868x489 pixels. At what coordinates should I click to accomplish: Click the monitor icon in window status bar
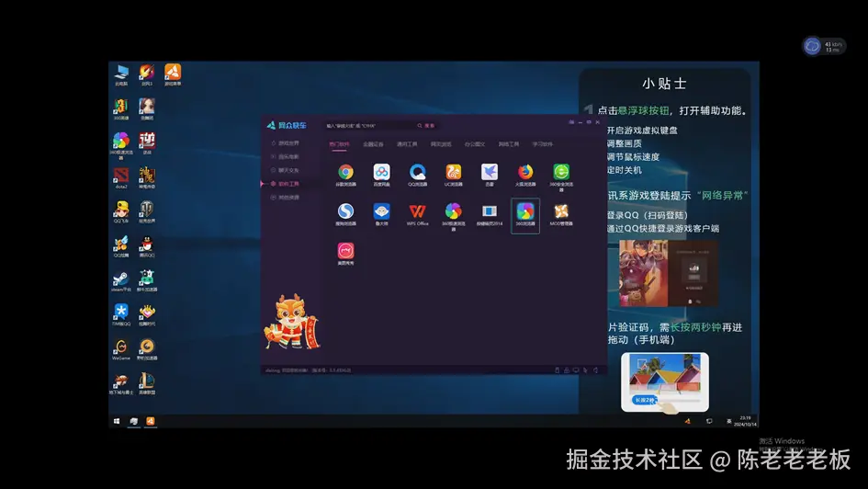[x=576, y=370]
